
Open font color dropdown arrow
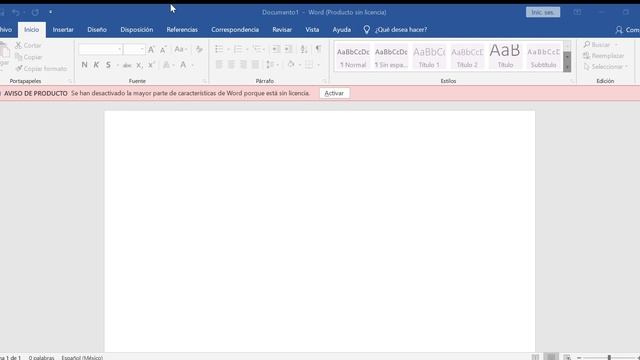192,65
